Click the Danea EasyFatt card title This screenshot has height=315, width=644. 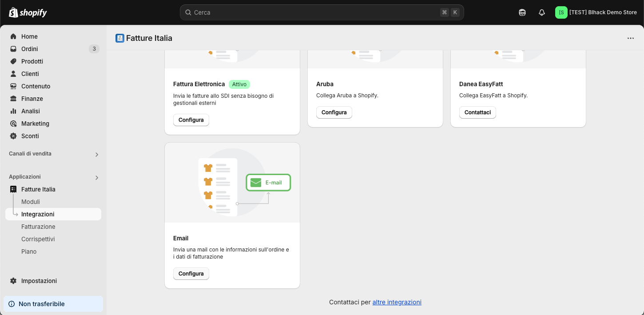(481, 84)
